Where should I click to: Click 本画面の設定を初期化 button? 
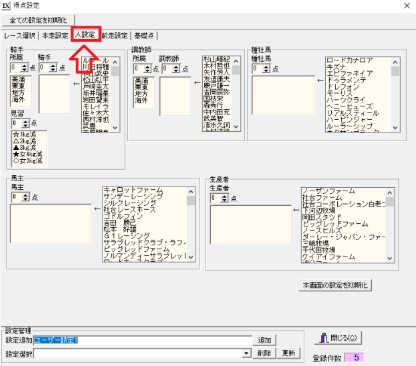pyautogui.click(x=335, y=285)
